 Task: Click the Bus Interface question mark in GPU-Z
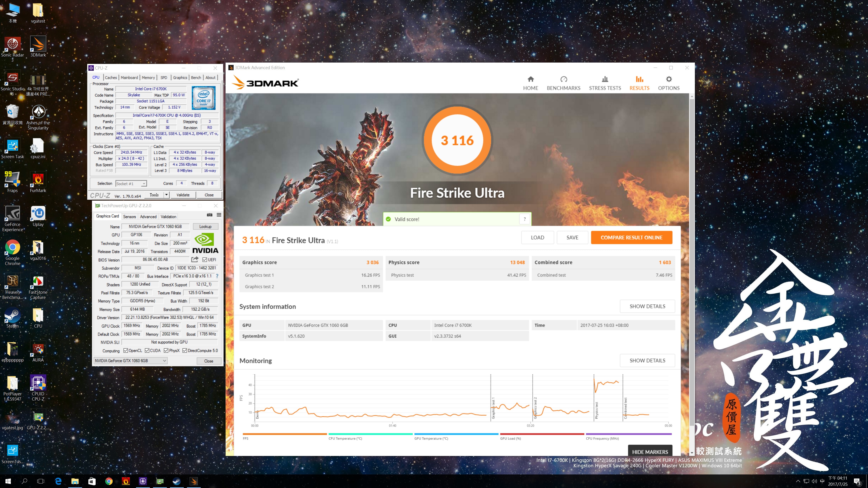coord(217,276)
